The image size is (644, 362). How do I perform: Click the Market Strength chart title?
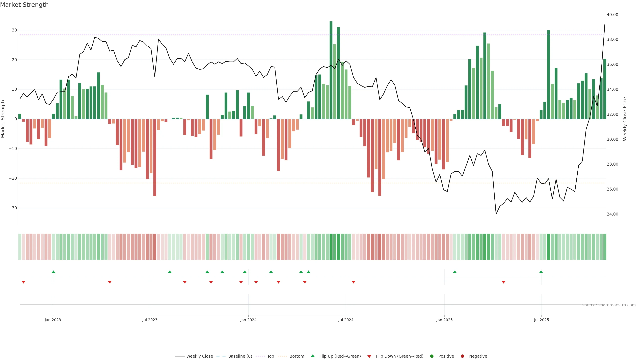click(x=24, y=5)
